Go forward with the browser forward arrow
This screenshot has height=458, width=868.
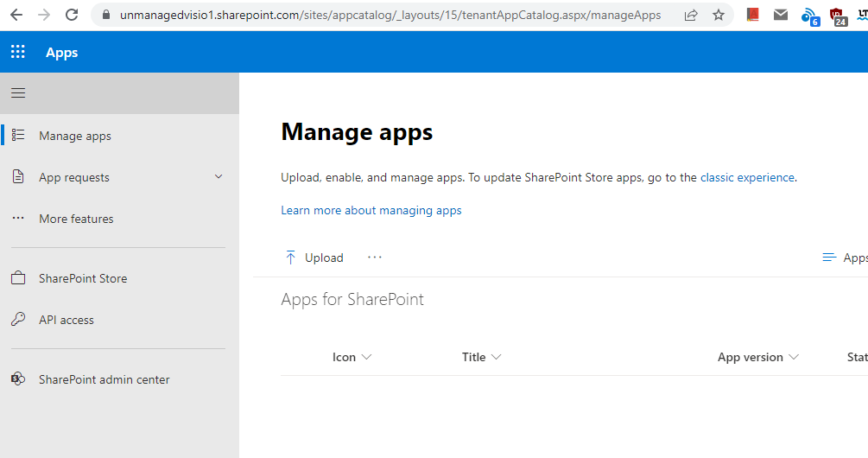click(44, 15)
